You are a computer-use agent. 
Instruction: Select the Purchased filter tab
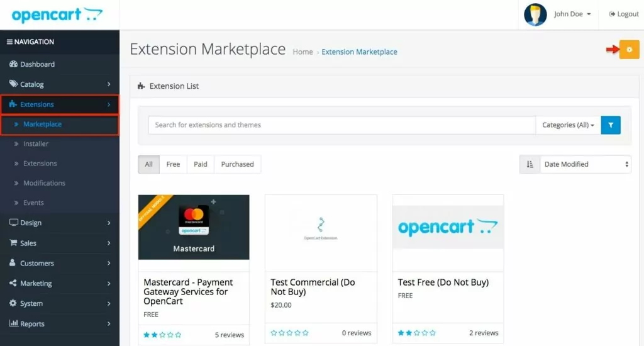coord(237,164)
